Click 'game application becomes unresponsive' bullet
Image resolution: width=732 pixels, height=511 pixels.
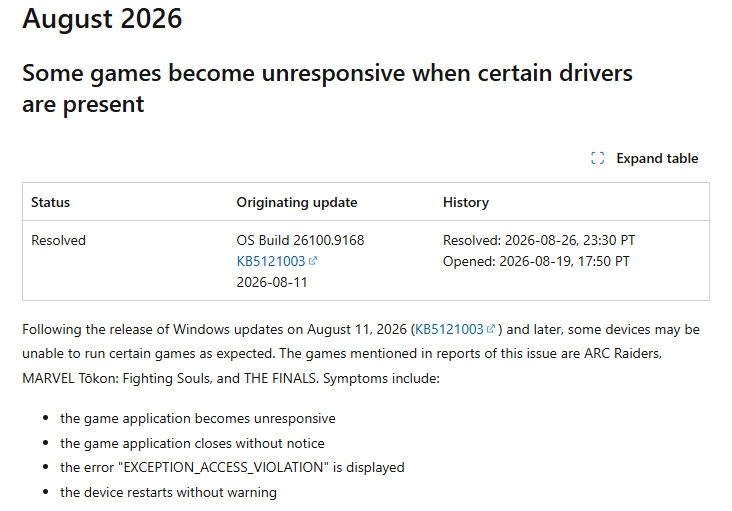197,419
